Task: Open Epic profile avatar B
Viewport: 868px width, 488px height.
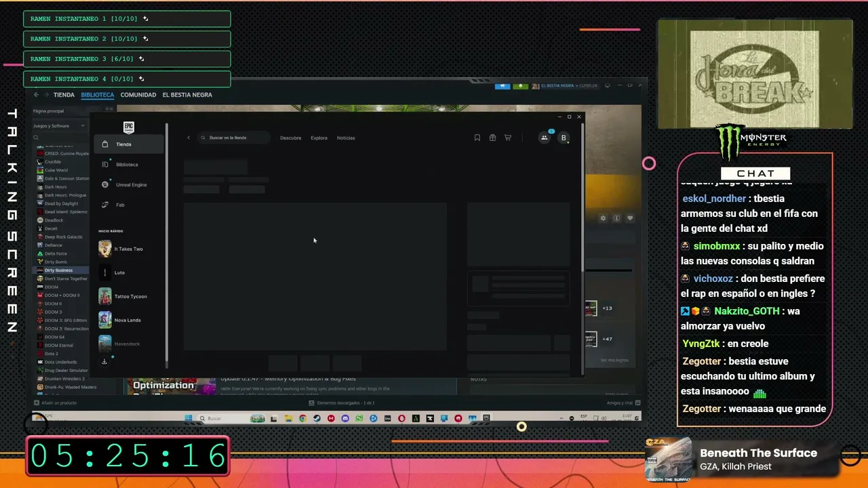Action: (x=563, y=138)
